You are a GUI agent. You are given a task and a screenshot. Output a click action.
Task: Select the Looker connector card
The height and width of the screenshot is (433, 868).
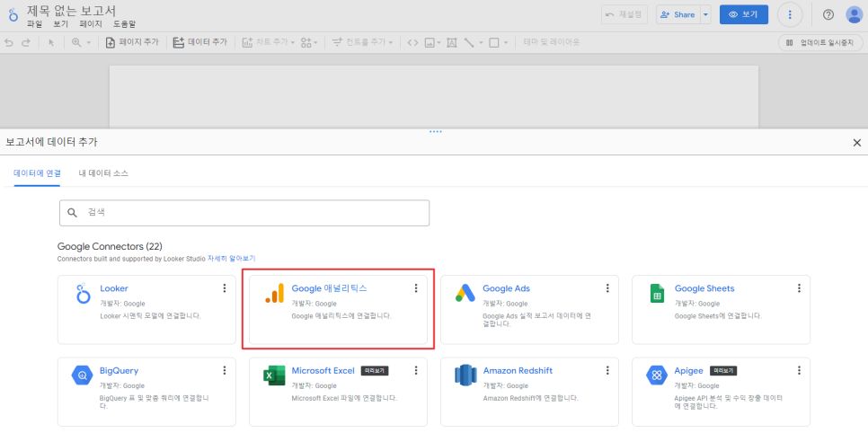coord(146,310)
